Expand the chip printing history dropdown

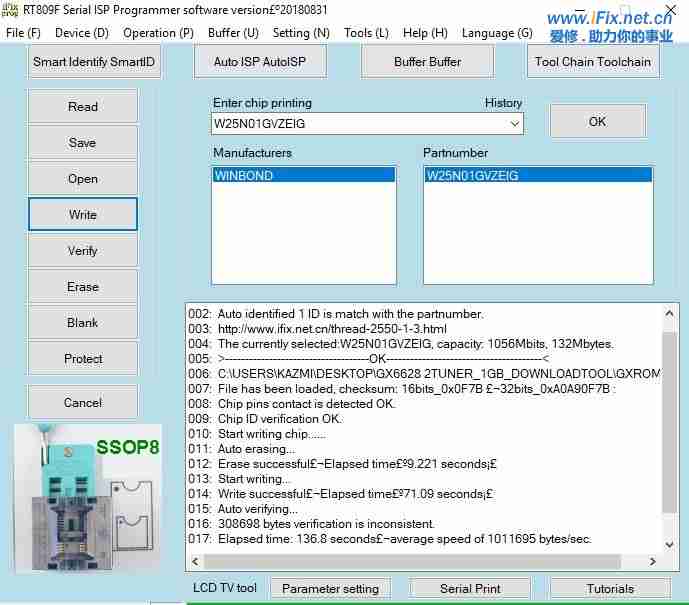515,124
